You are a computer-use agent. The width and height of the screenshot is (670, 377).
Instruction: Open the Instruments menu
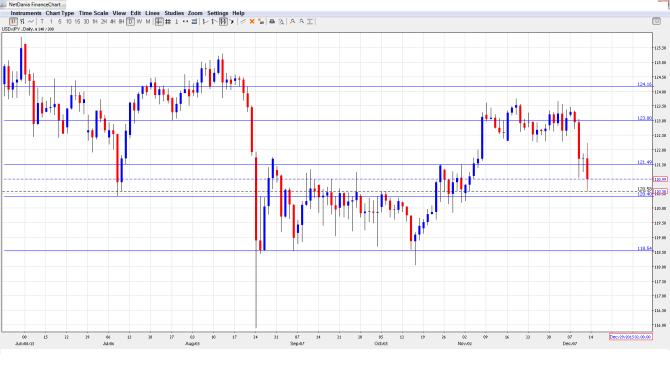coord(26,13)
